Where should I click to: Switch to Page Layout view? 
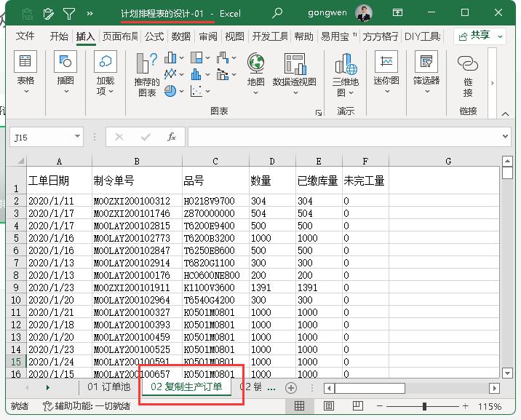328,406
